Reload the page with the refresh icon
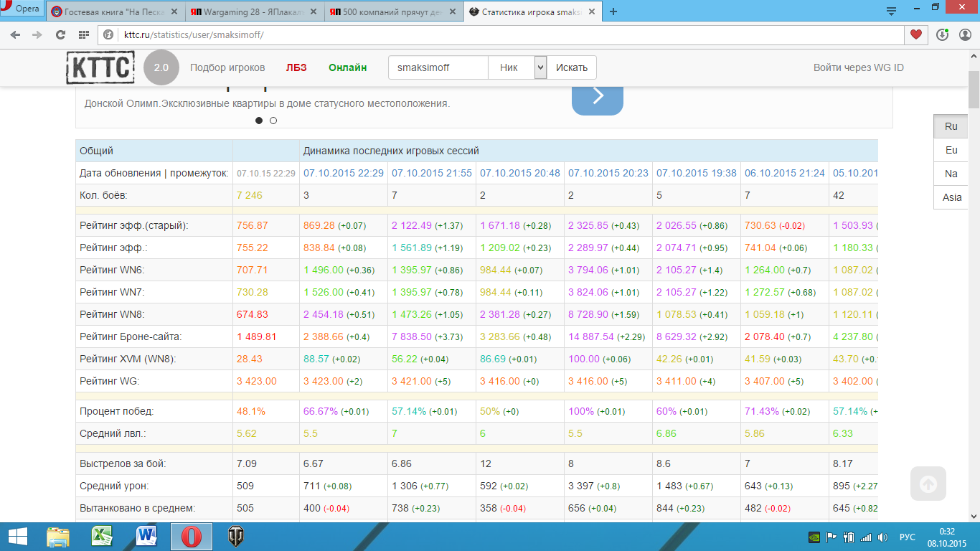 pyautogui.click(x=60, y=34)
